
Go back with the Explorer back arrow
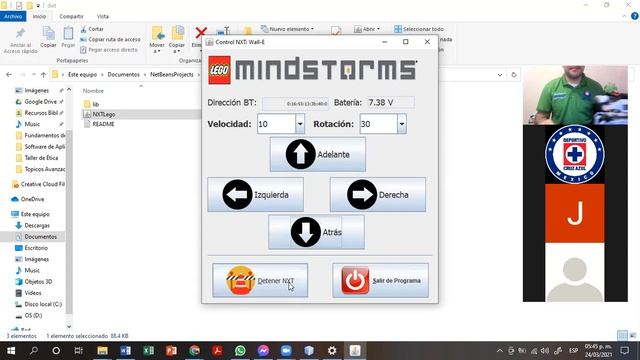click(9, 75)
